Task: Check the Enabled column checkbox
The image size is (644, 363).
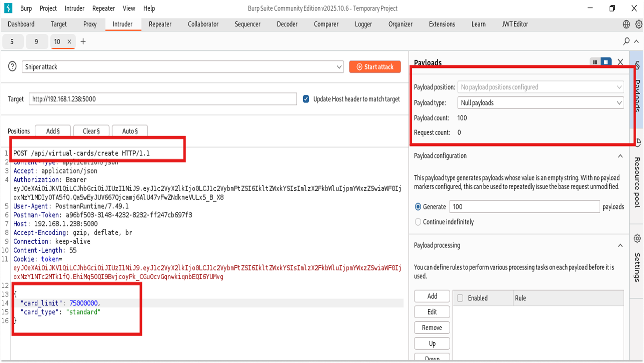Action: tap(460, 298)
